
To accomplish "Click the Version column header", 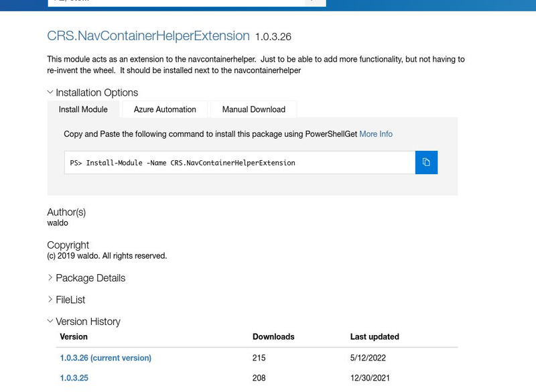I will (74, 336).
